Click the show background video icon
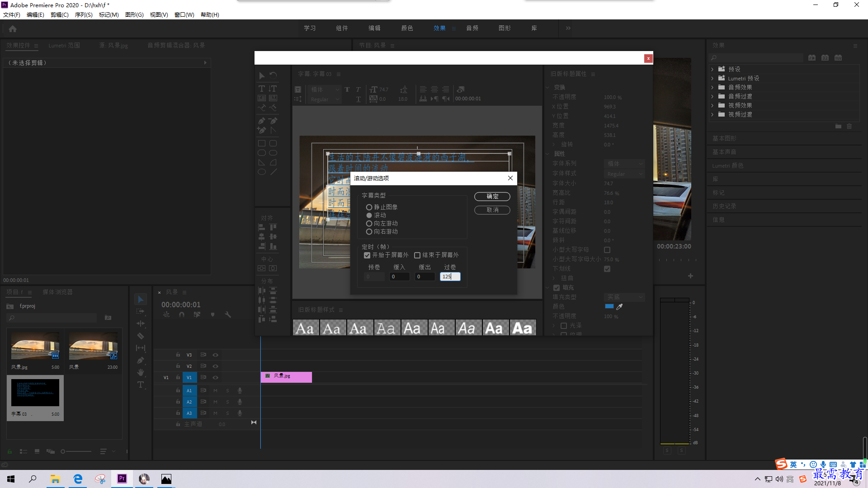Image resolution: width=868 pixels, height=488 pixels. tap(461, 89)
